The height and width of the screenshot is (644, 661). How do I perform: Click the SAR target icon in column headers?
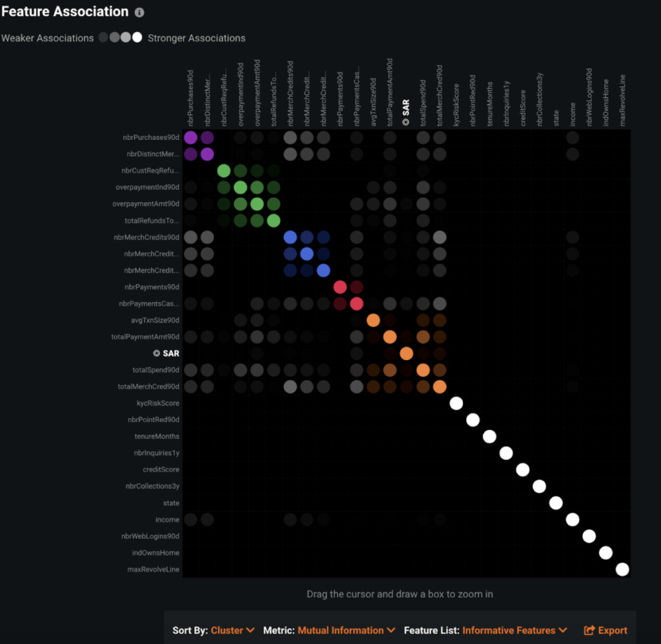pos(405,122)
